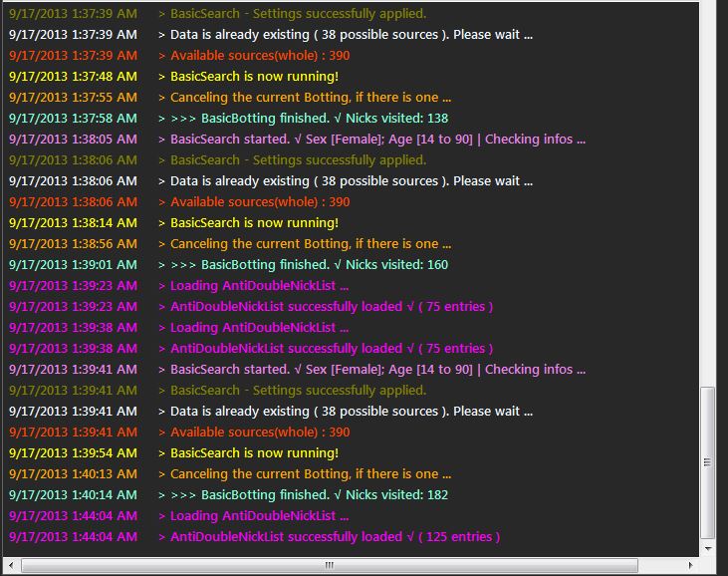Select 'Available sources(whole) : 390' at 1:38:06 AM
The height and width of the screenshot is (576, 728).
pyautogui.click(x=179, y=202)
